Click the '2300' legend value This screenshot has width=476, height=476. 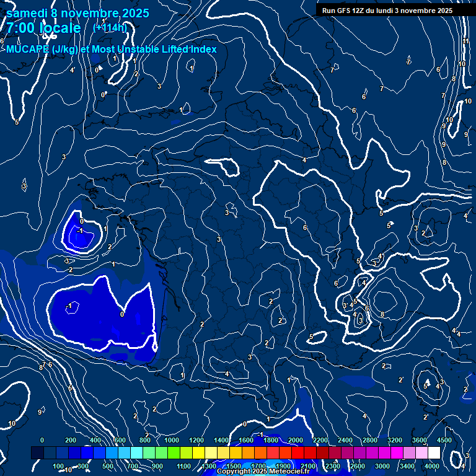[333, 466]
